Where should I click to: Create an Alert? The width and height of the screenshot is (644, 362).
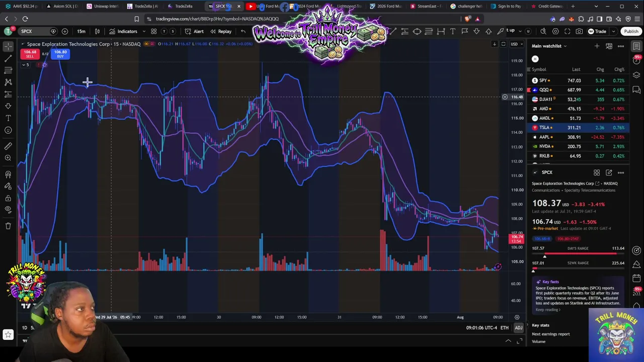coord(194,31)
